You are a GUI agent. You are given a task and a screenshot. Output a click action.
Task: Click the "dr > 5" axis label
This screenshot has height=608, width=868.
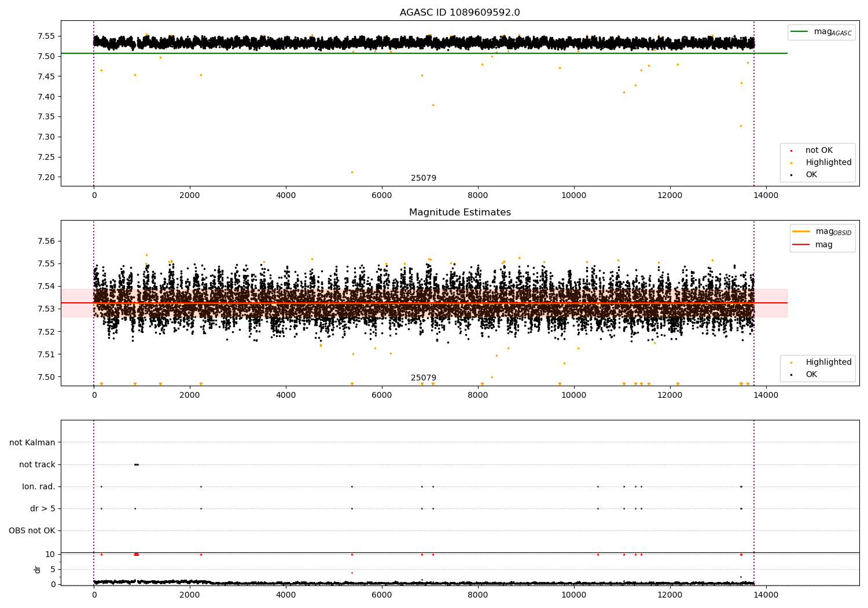(x=43, y=508)
